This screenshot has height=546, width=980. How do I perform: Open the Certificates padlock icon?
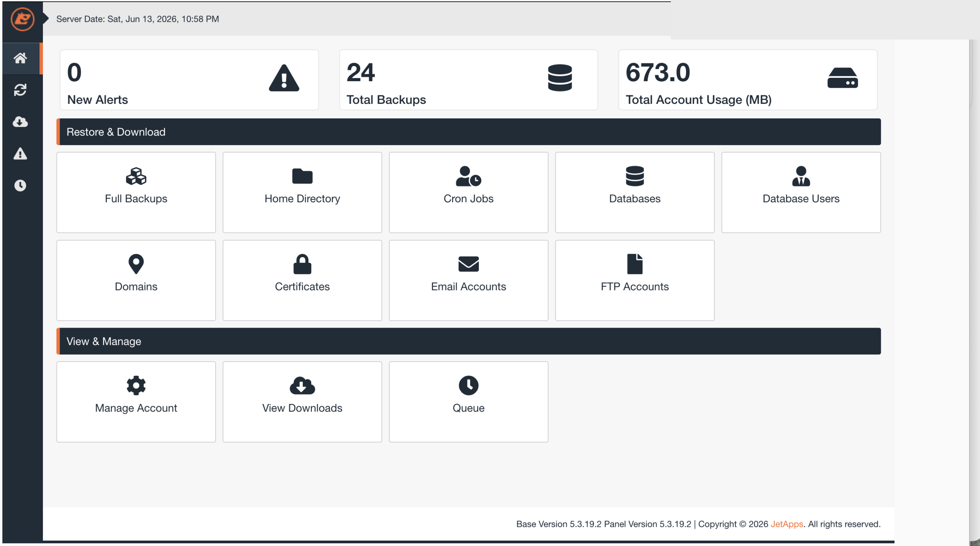[302, 264]
